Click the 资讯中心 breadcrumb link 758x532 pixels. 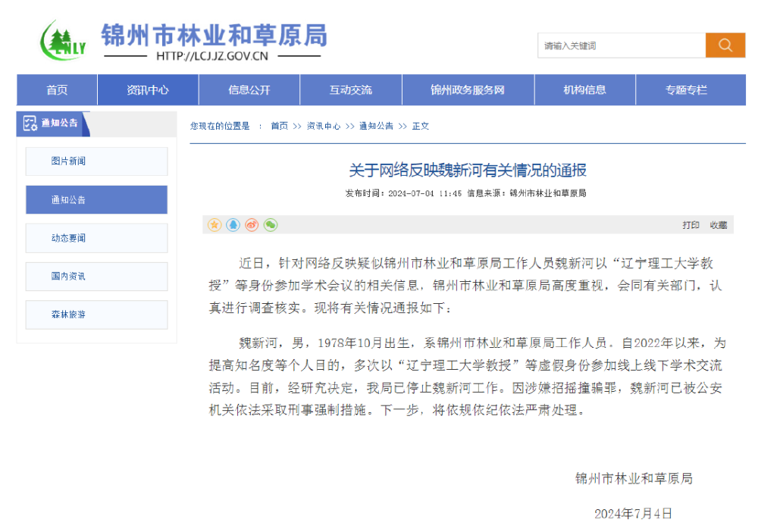tap(324, 126)
